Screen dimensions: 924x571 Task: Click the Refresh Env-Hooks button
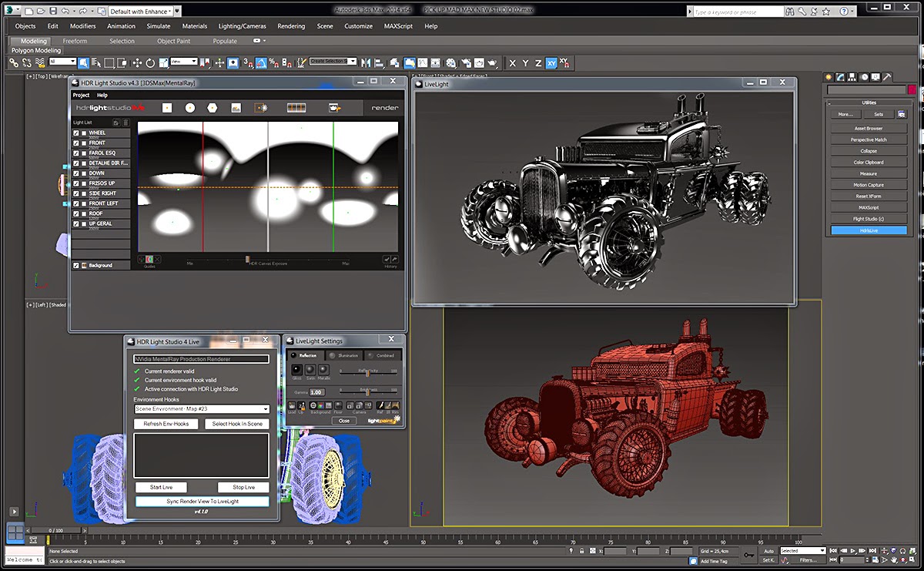click(x=166, y=424)
